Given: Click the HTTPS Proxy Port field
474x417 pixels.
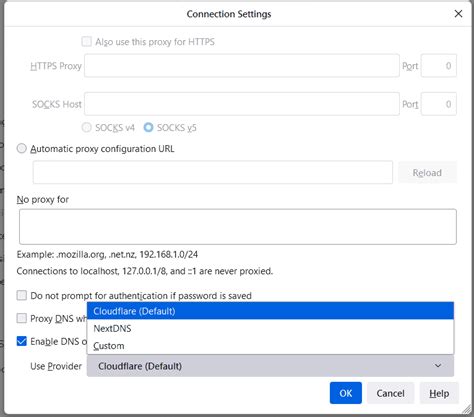Looking at the screenshot, I should (x=439, y=66).
